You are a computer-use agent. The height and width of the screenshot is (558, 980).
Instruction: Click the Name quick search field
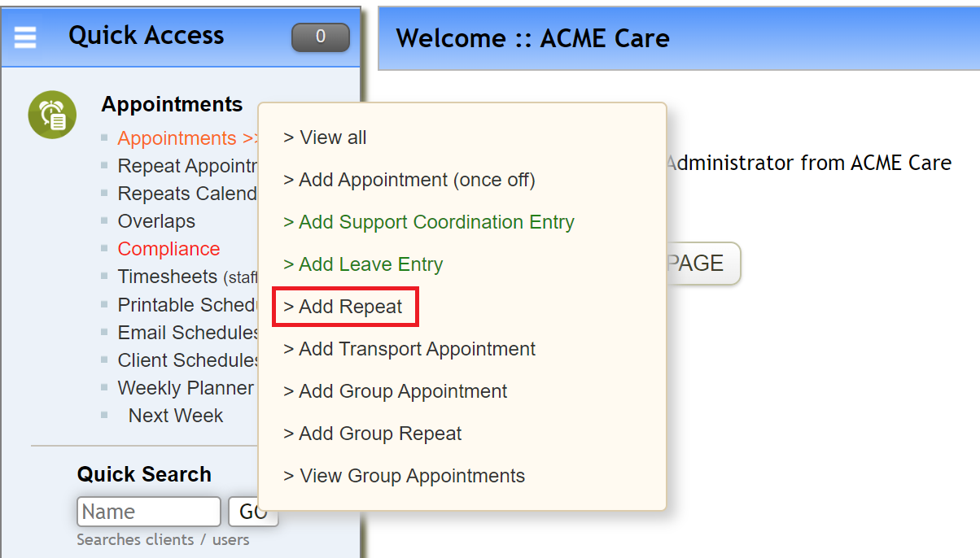coord(148,511)
